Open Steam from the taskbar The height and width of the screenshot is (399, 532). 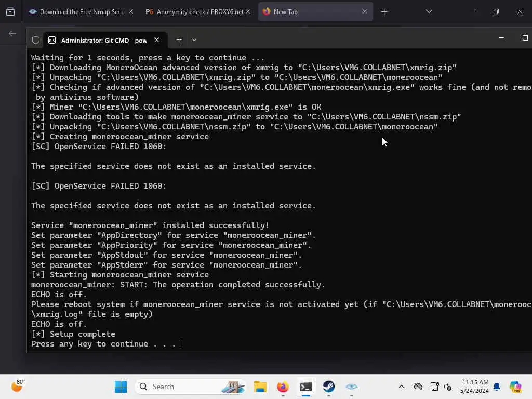[x=328, y=387]
